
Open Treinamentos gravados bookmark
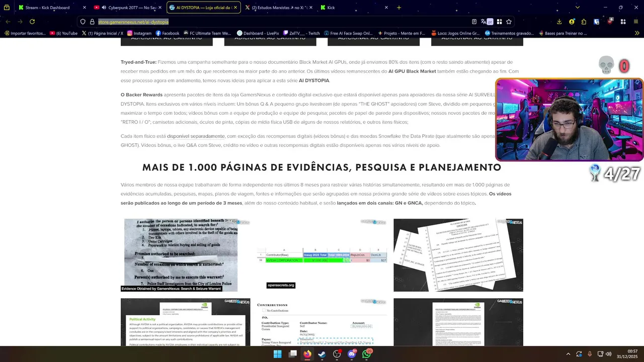pyautogui.click(x=509, y=33)
